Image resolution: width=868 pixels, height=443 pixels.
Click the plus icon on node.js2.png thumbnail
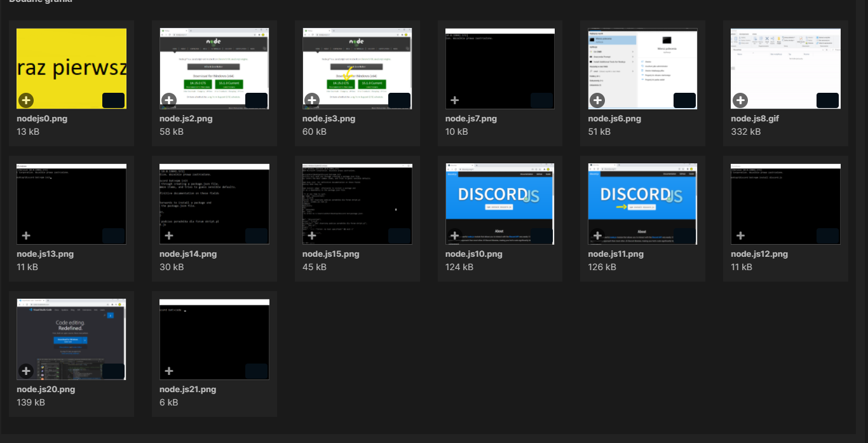coord(169,100)
